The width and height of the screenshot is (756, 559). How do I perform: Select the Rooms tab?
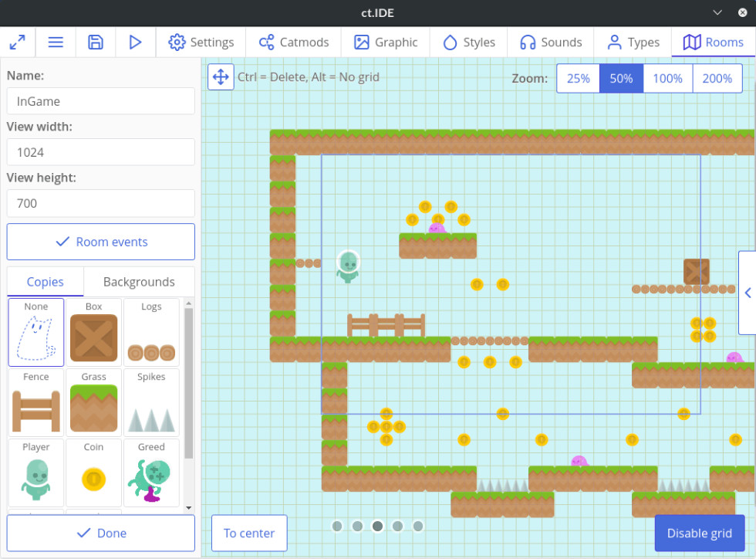pos(713,42)
